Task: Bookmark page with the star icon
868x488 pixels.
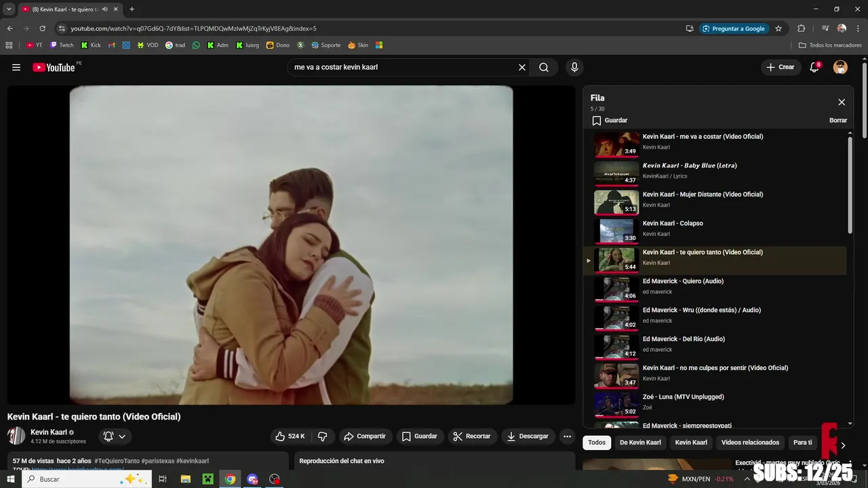Action: click(x=778, y=28)
